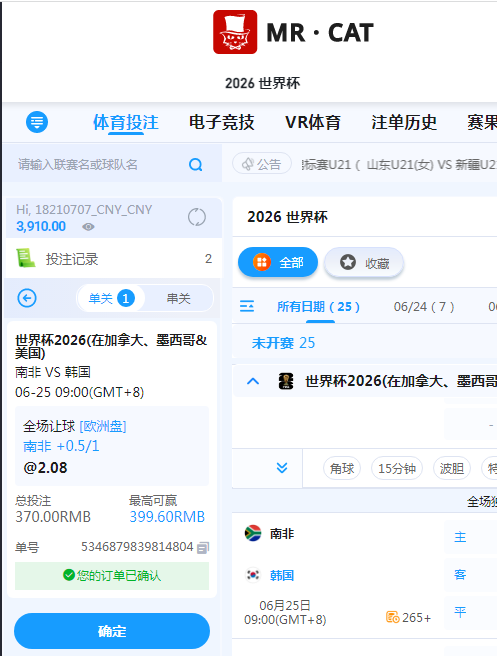
Task: Click the 399.60RMB maximum win amount
Action: (167, 517)
